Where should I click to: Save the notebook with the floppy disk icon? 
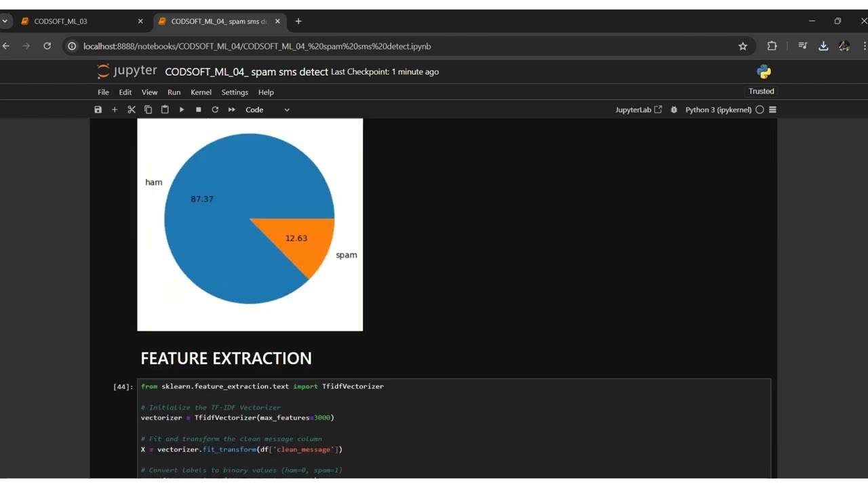tap(98, 110)
